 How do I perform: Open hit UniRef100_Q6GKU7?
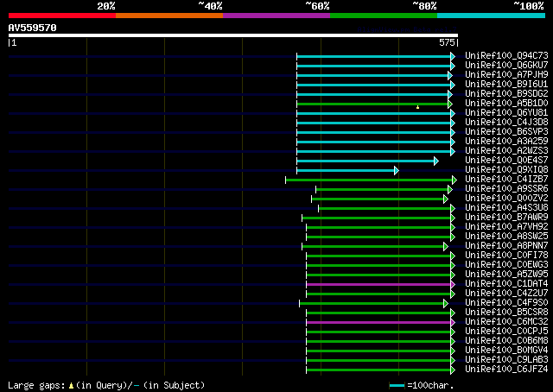[507, 66]
